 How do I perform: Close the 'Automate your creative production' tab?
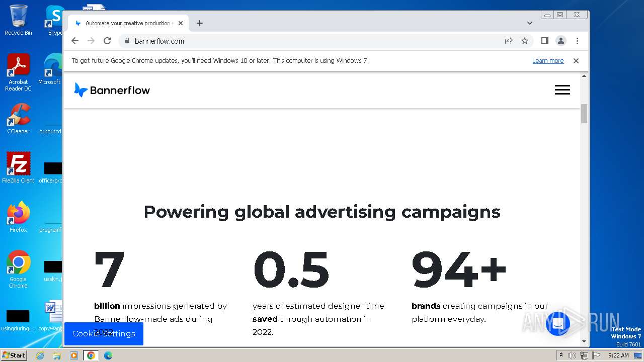coord(180,23)
